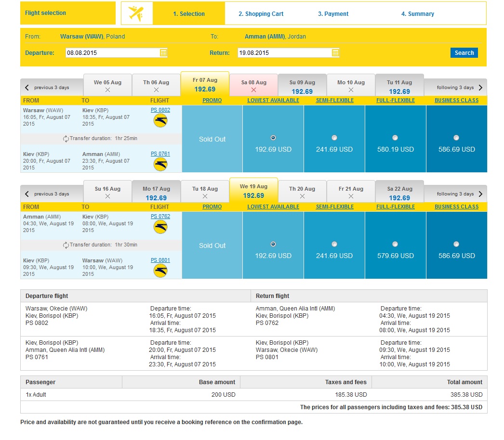
Task: Show the outbound previous 3 days
Action: pos(47,87)
